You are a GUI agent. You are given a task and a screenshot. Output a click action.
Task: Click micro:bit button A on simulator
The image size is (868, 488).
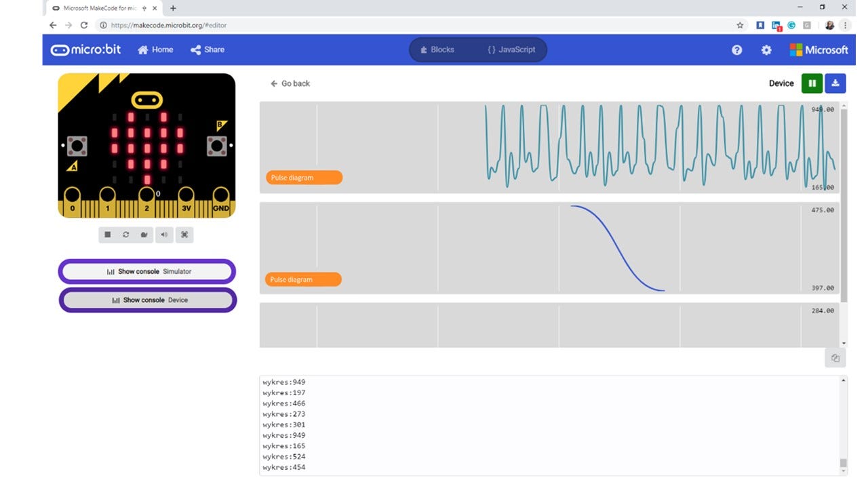coord(77,145)
